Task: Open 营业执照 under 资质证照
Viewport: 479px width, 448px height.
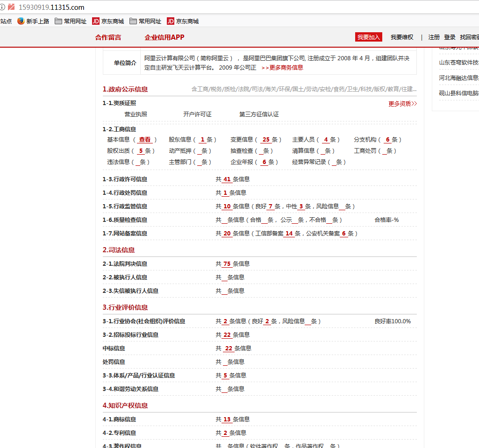Action: [136, 114]
